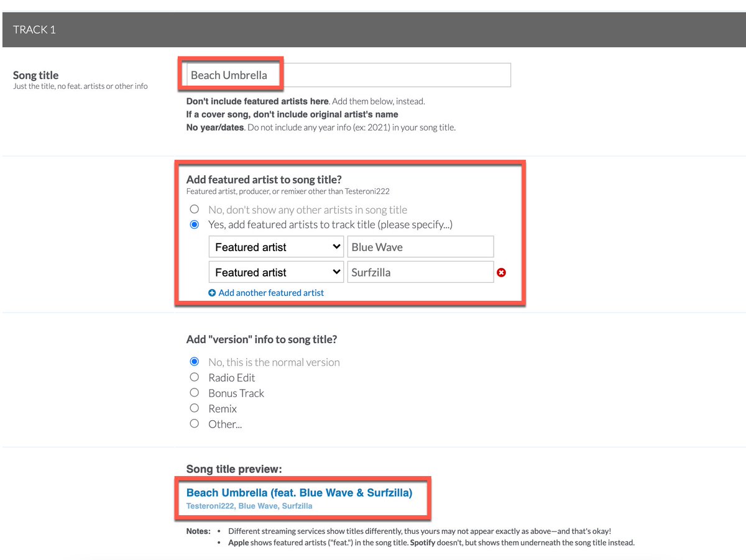The height and width of the screenshot is (560, 746).
Task: Select the Bonus Track version option
Action: pyautogui.click(x=195, y=393)
